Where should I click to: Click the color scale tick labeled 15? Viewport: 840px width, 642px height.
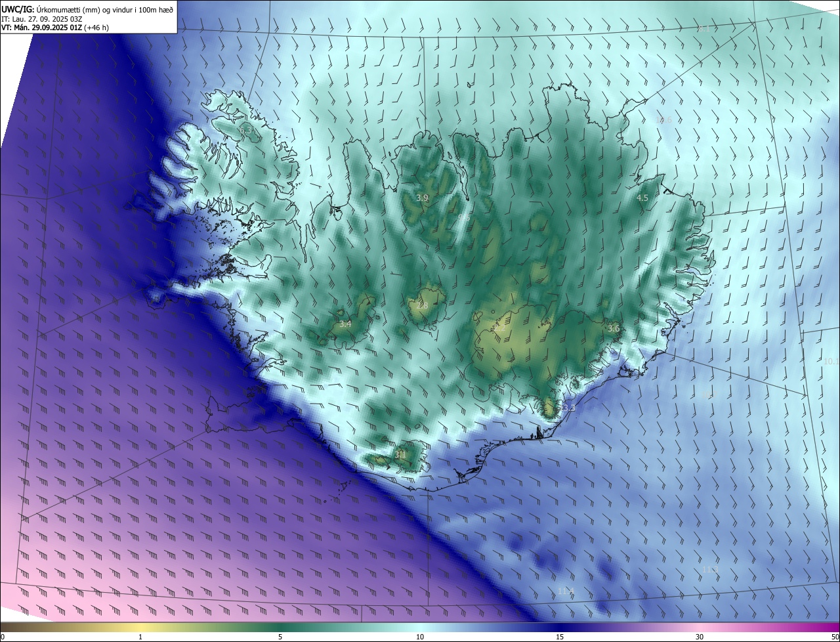point(560,637)
